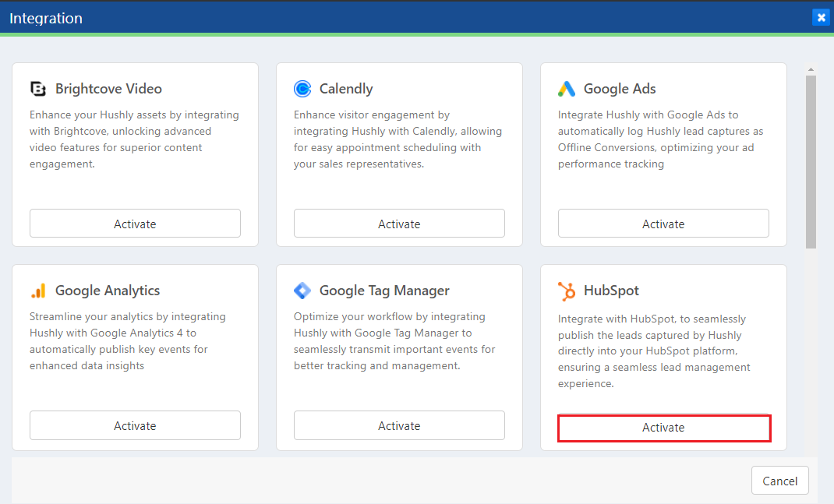The image size is (834, 504).
Task: Click the Google Ads logo icon
Action: (567, 89)
